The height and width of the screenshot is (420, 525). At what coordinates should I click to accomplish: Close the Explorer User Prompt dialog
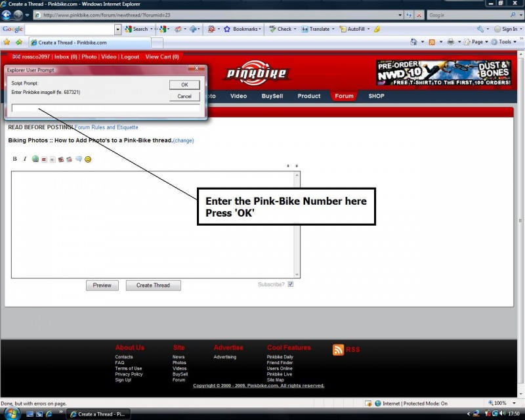(x=196, y=68)
